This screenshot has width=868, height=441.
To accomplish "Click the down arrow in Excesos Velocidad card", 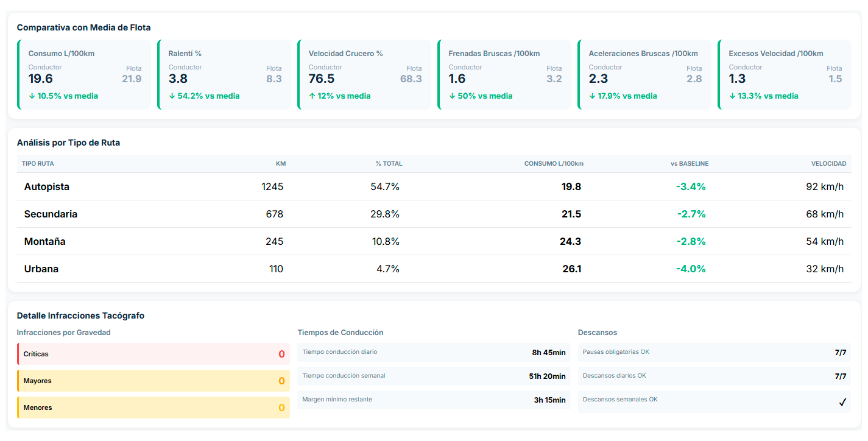I will click(x=732, y=96).
